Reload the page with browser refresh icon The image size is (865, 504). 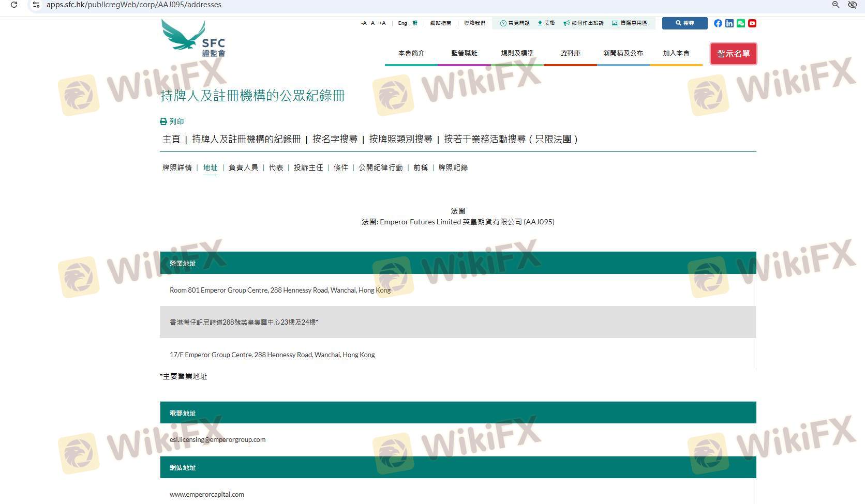[x=14, y=5]
